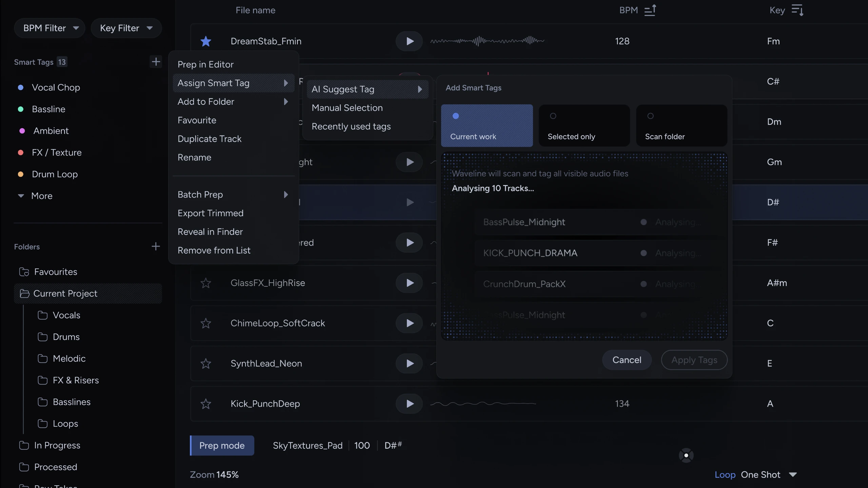Choose Recently used tags
Image resolution: width=868 pixels, height=488 pixels.
tap(351, 126)
